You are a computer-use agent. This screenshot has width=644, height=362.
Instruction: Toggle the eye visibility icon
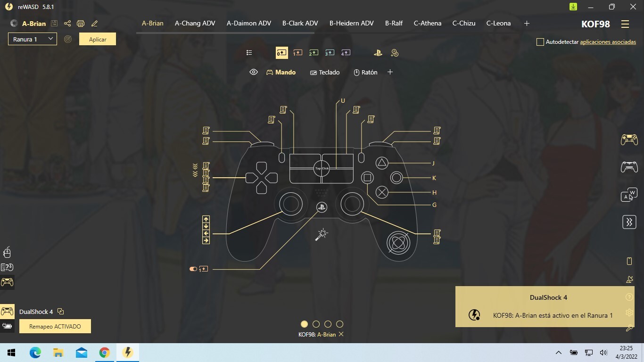254,72
